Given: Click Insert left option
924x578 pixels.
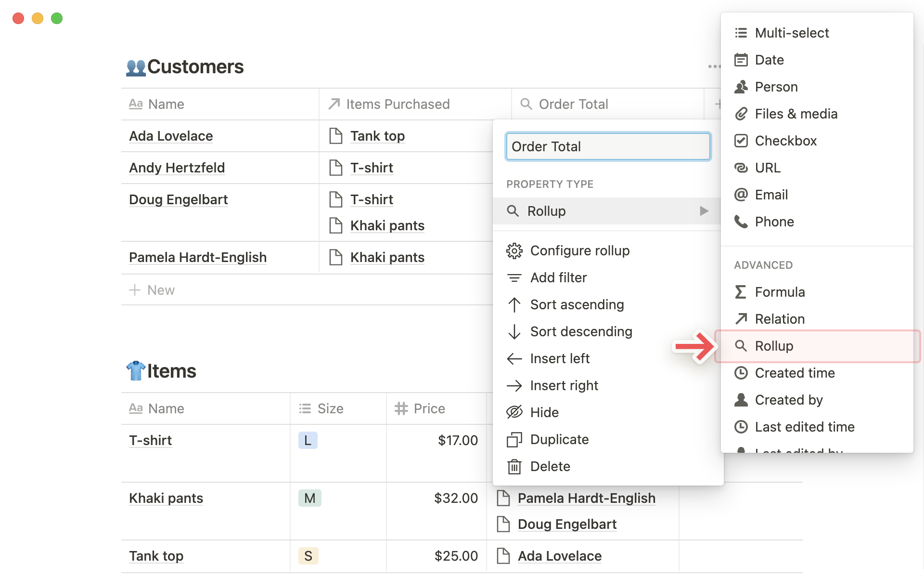Looking at the screenshot, I should (560, 358).
